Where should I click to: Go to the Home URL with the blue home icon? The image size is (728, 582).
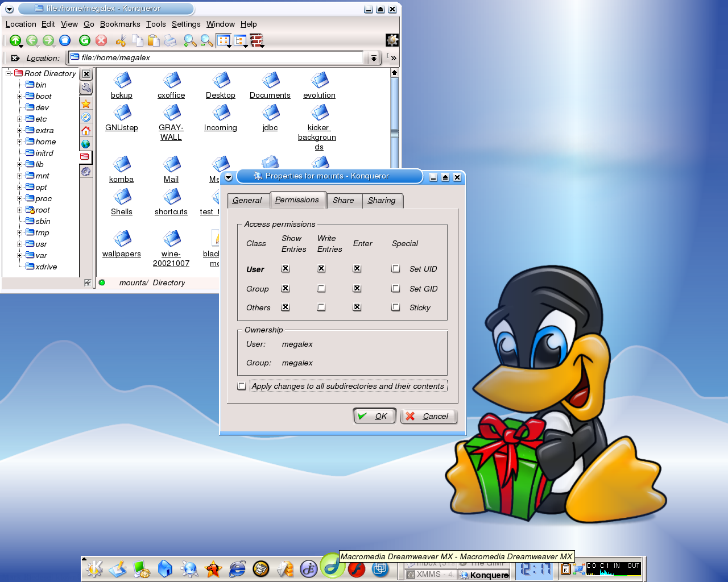pos(65,40)
